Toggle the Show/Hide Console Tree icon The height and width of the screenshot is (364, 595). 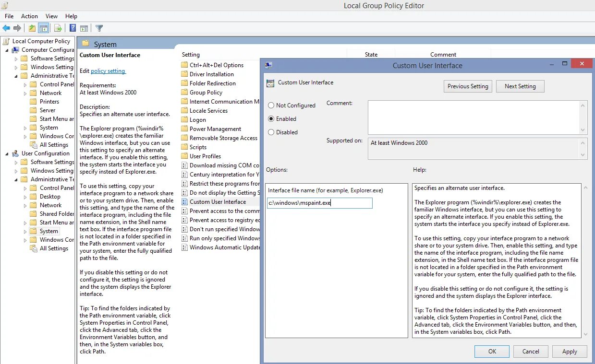point(43,28)
